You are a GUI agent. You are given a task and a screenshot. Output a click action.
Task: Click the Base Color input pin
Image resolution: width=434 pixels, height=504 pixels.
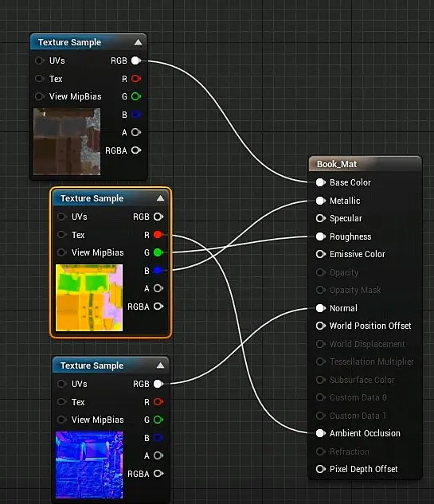320,182
